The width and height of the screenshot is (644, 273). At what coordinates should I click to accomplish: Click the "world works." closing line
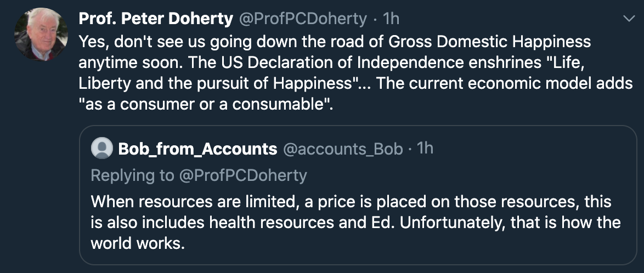click(137, 243)
